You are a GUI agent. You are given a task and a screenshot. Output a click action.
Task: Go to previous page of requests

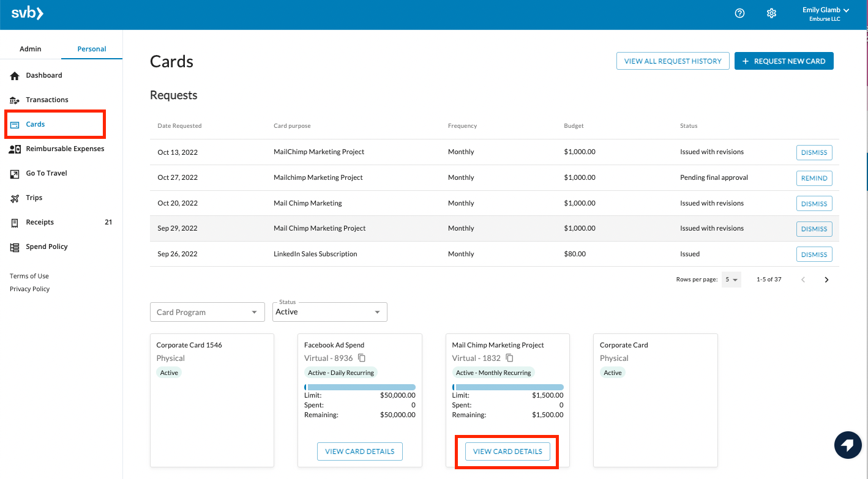[x=803, y=280]
